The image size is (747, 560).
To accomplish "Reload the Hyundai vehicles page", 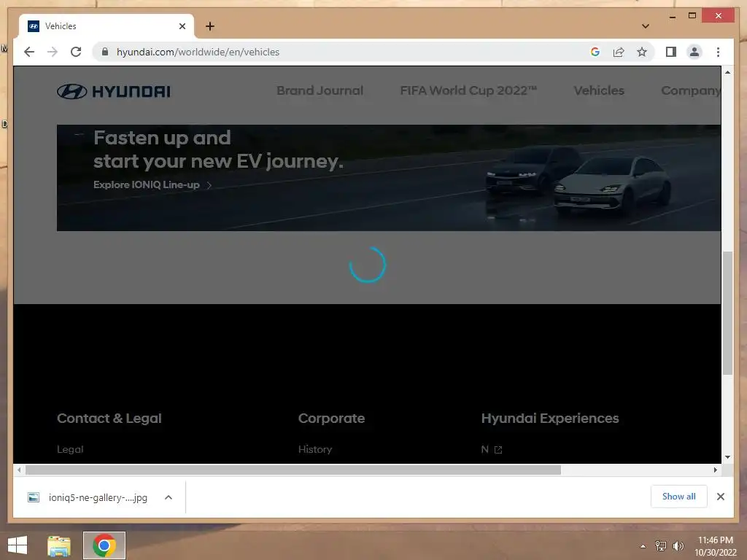I will pos(76,52).
